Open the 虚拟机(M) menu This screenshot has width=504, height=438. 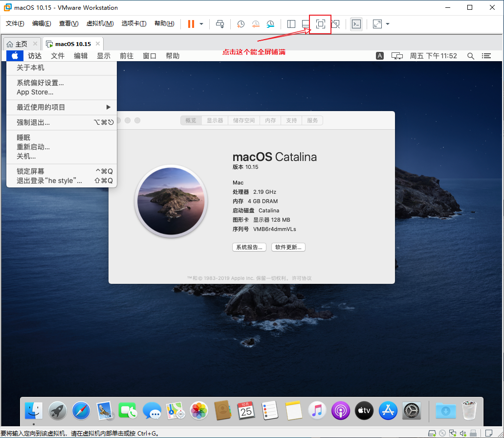tap(100, 23)
